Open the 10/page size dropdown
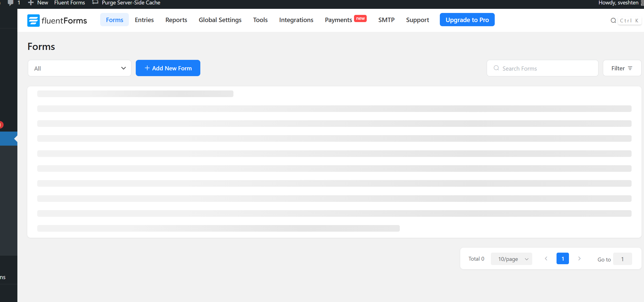 (x=511, y=259)
